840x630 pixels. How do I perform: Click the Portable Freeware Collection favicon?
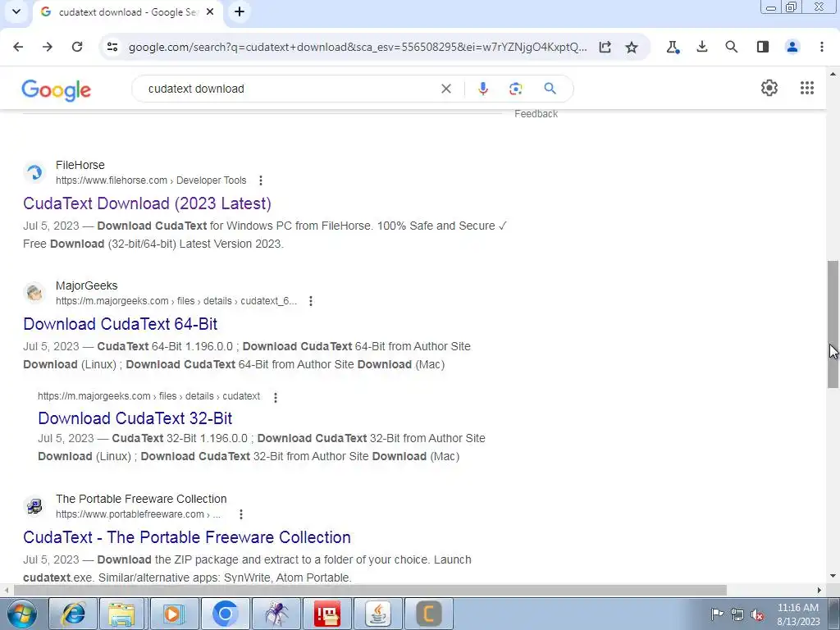[x=34, y=506]
